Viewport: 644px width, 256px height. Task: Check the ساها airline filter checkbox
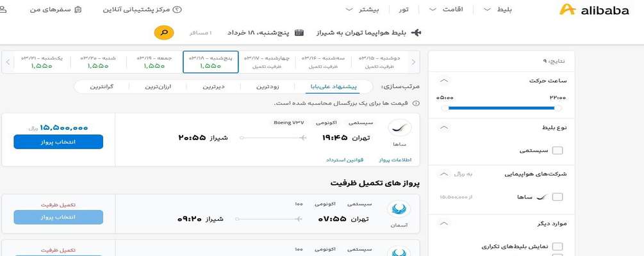[x=557, y=197]
